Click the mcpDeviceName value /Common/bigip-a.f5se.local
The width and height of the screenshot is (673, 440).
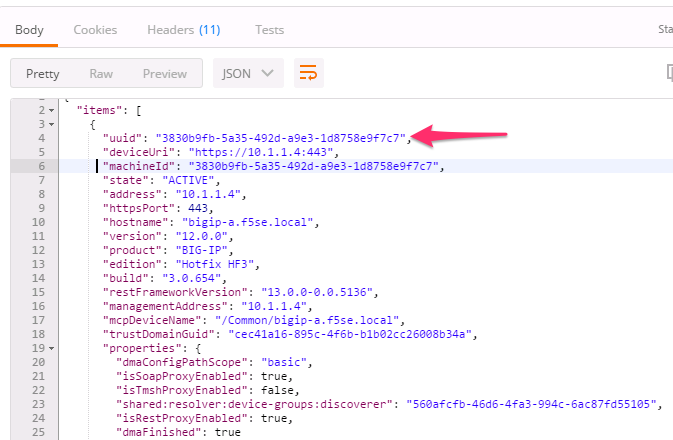coord(307,320)
